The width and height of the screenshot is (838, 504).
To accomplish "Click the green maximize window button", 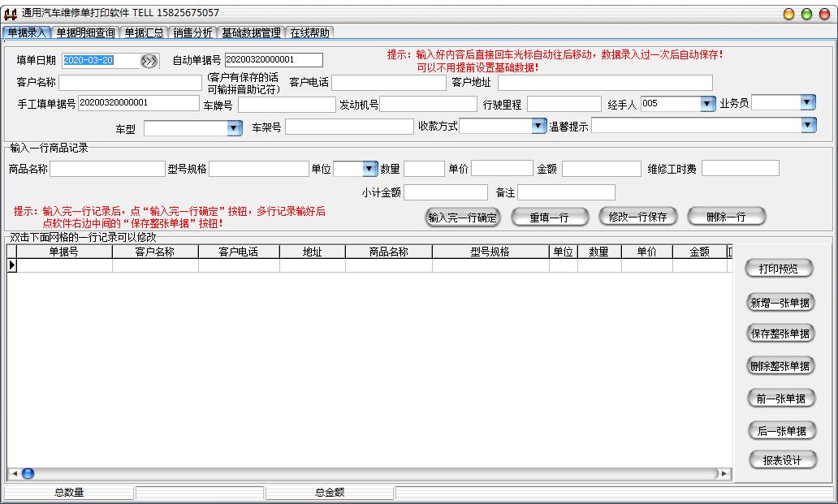I will (x=807, y=15).
